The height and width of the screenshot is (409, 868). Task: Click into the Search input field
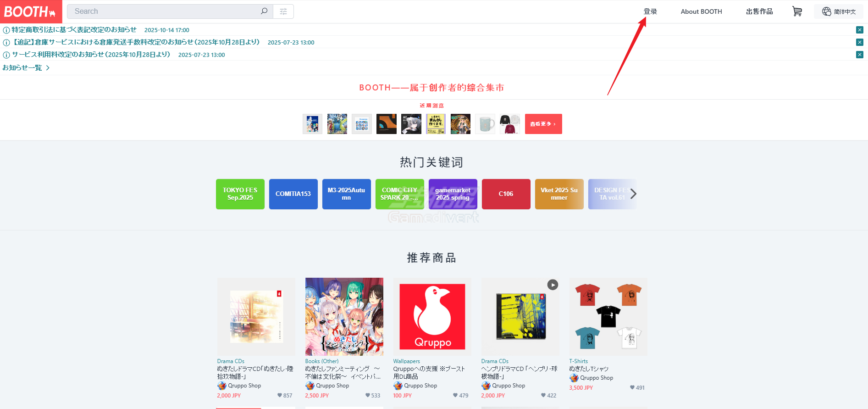tap(165, 11)
